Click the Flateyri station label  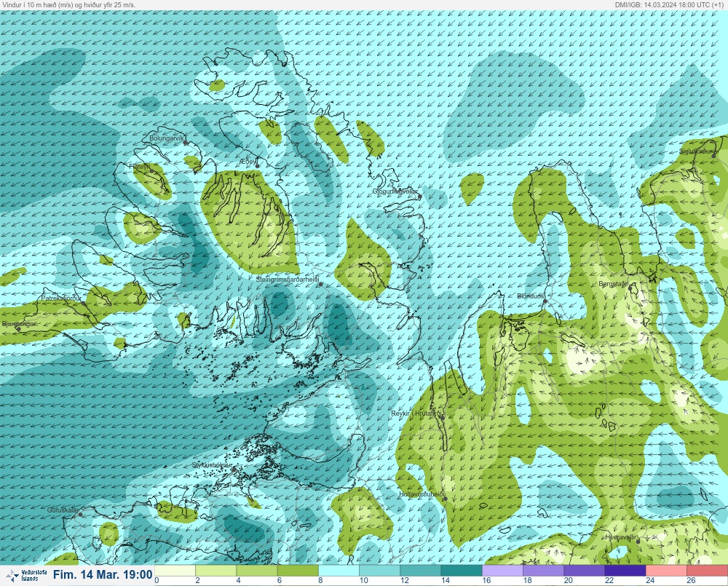point(140,166)
